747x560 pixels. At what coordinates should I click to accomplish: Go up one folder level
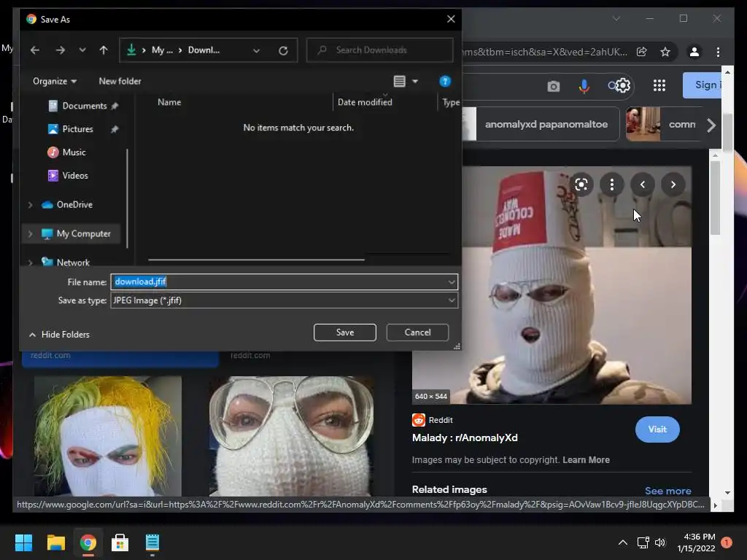point(104,50)
